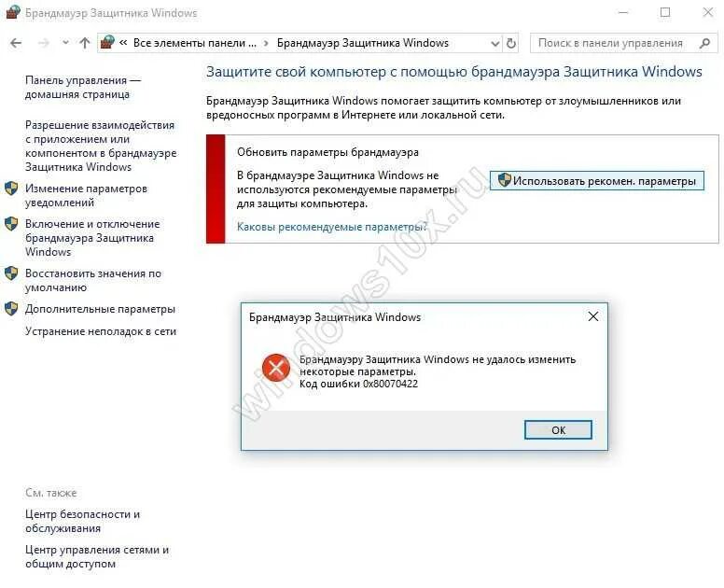
Task: Open 'Панель управления — домашняя страница' link
Action: (83, 88)
